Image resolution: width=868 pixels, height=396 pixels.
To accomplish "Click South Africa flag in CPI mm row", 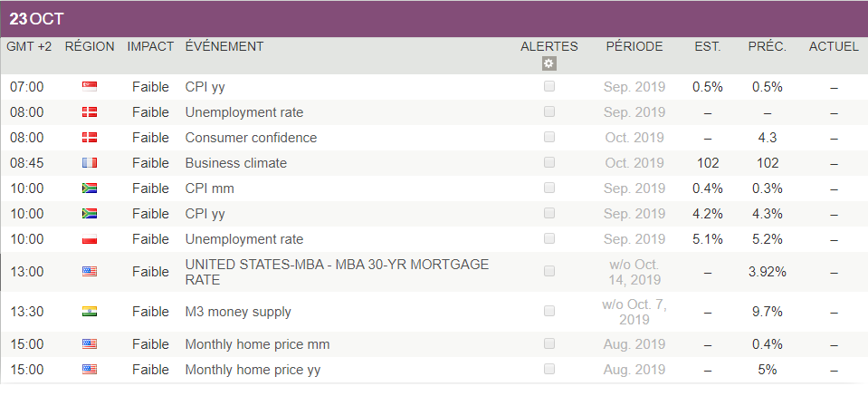I will pos(90,188).
